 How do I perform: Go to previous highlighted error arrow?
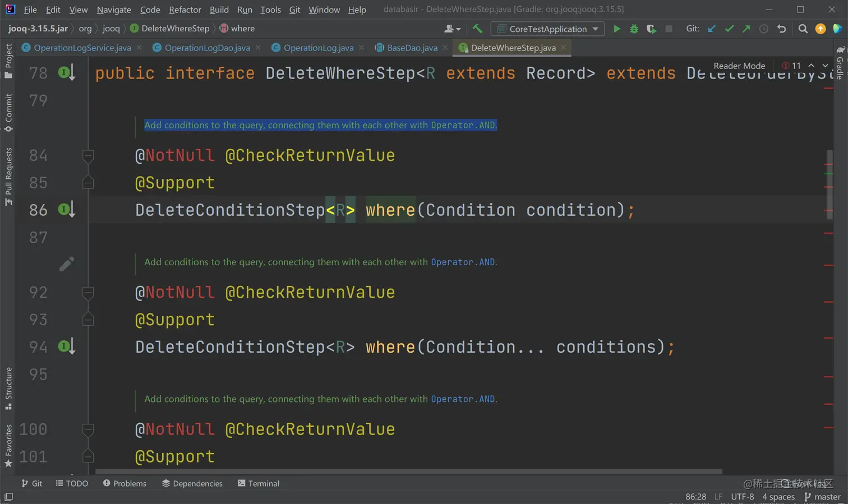point(811,66)
